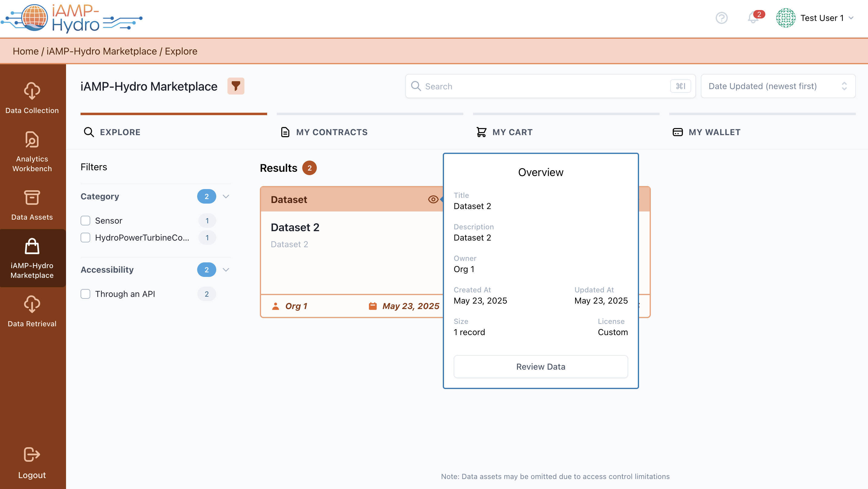This screenshot has width=868, height=489.
Task: Collapse the Accessibility filter section
Action: [x=226, y=270]
